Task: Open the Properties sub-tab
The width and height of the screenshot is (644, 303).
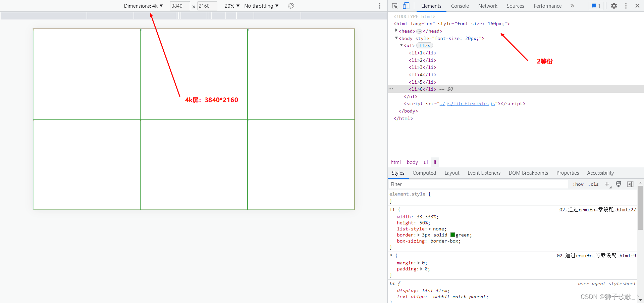Action: click(x=568, y=173)
